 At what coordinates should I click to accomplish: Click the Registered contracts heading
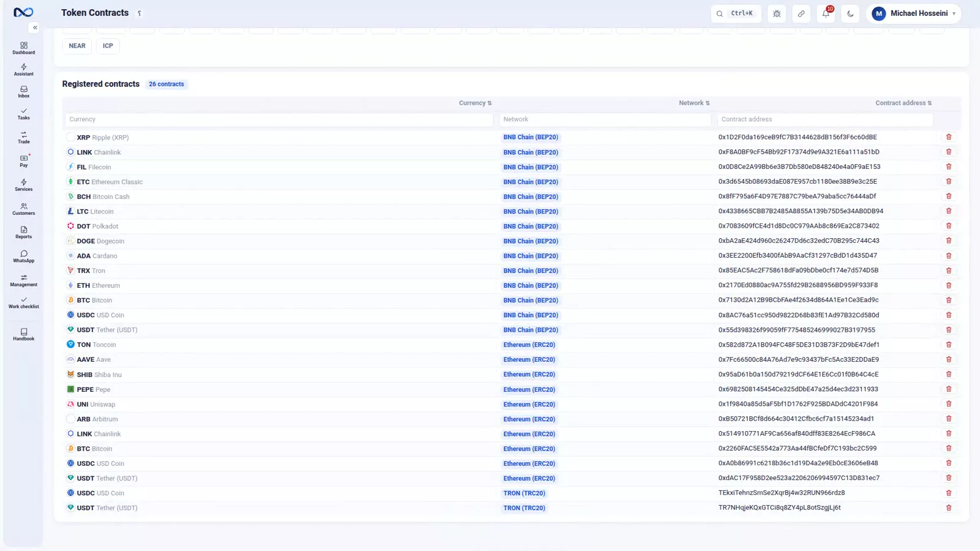tap(101, 84)
